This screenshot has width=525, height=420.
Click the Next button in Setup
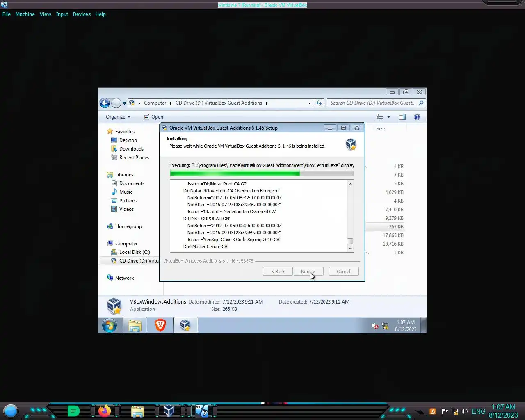[x=308, y=272]
